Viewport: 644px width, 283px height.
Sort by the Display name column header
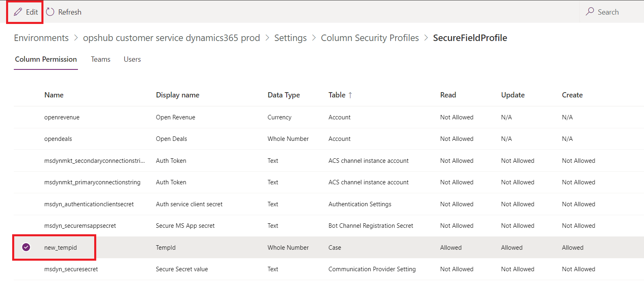pos(177,95)
